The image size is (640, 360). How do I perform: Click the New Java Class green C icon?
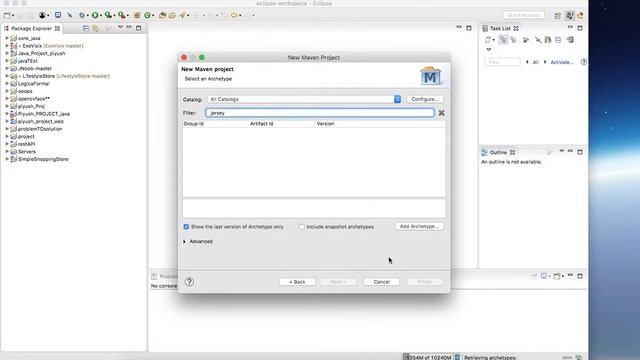click(x=147, y=15)
